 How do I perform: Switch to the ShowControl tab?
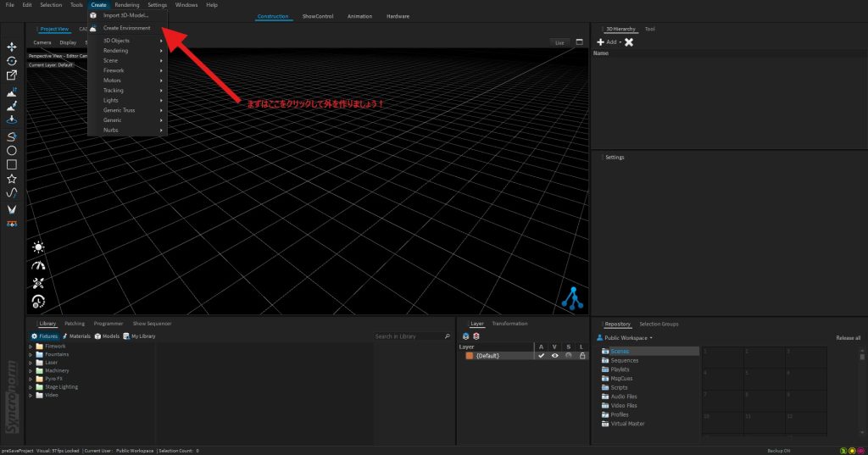click(x=320, y=16)
